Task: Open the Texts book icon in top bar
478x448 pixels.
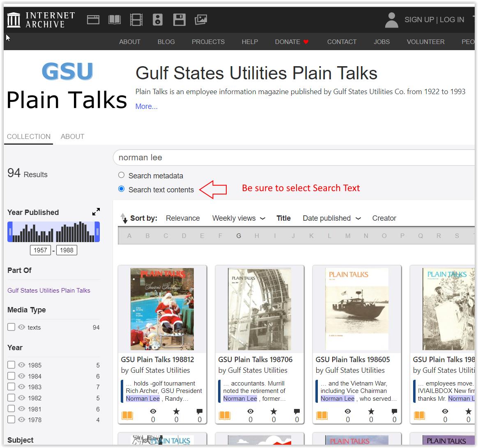Action: [115, 19]
